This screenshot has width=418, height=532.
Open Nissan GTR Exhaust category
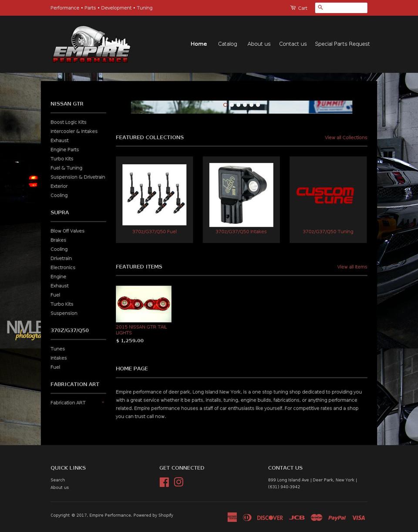(60, 141)
